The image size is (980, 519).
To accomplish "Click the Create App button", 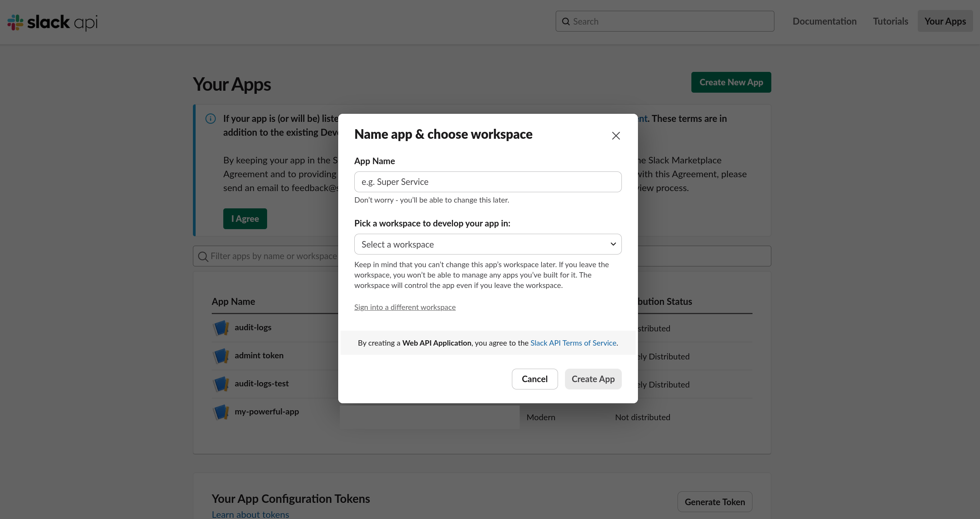I will point(593,379).
